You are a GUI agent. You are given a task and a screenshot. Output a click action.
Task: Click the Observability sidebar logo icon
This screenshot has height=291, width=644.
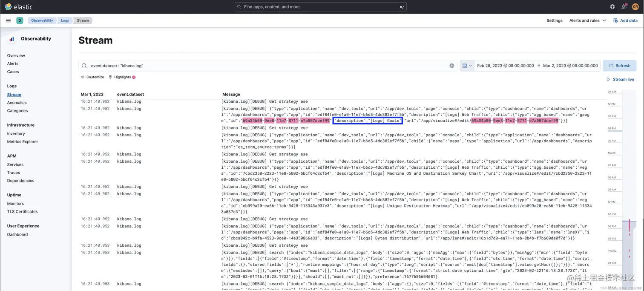point(12,39)
